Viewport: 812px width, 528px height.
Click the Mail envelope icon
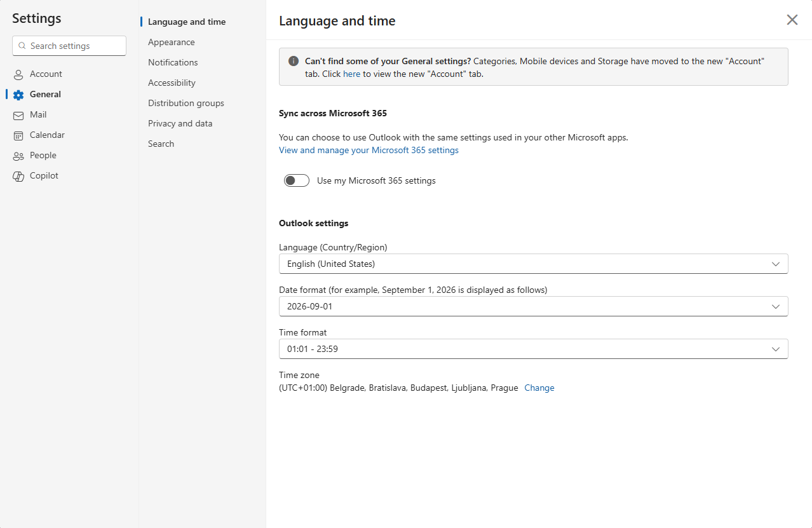point(18,115)
